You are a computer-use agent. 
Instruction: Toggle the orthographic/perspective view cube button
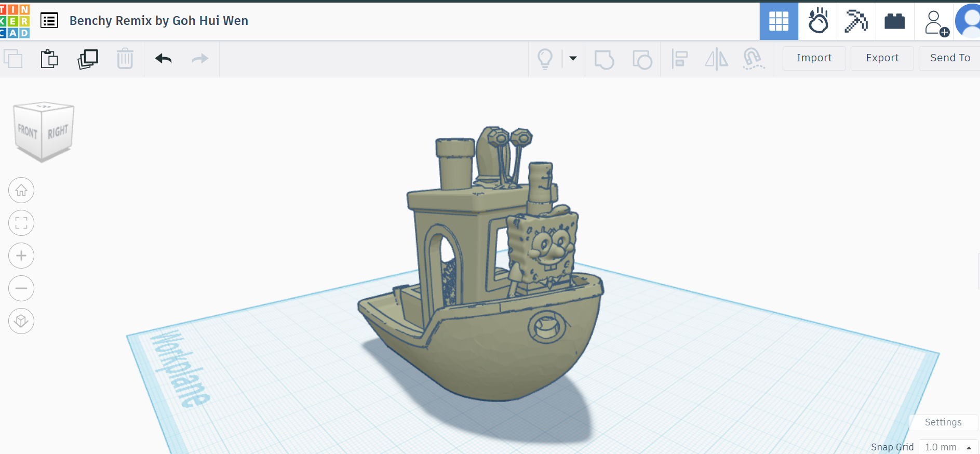pyautogui.click(x=21, y=321)
